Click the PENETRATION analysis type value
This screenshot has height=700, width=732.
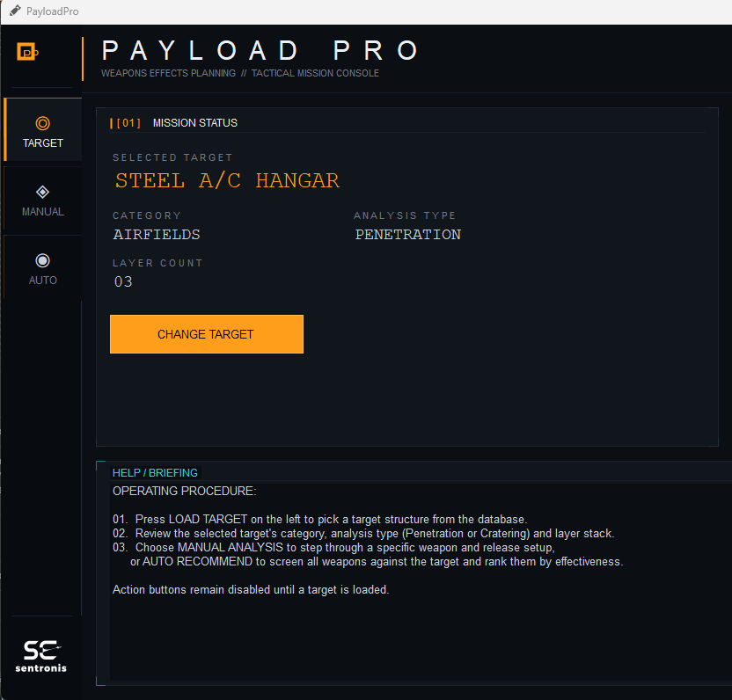(407, 235)
